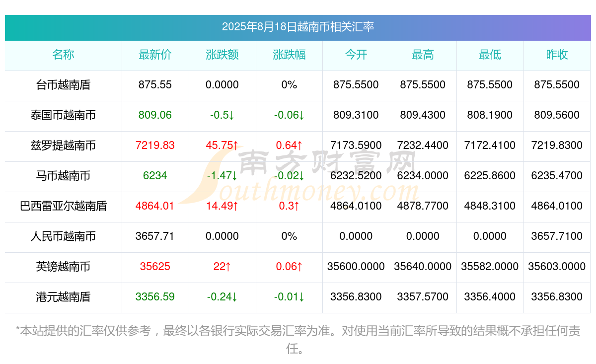Select low value 6225.8600

coord(490,176)
